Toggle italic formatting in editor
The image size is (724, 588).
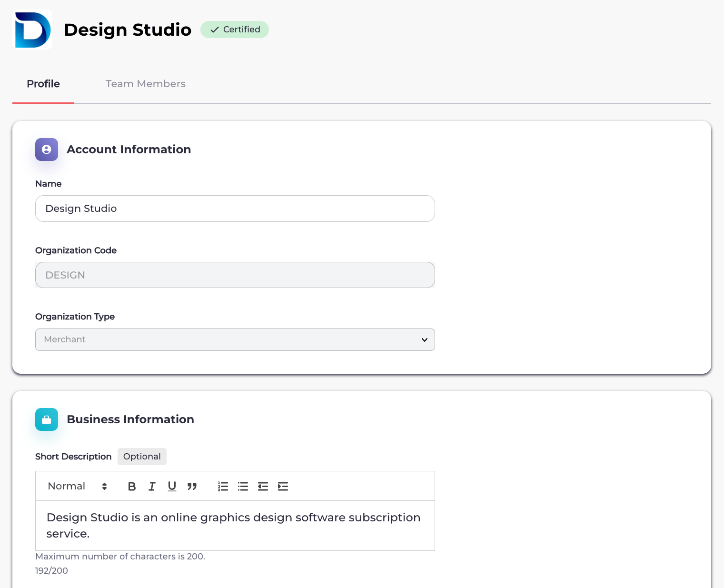click(x=152, y=486)
